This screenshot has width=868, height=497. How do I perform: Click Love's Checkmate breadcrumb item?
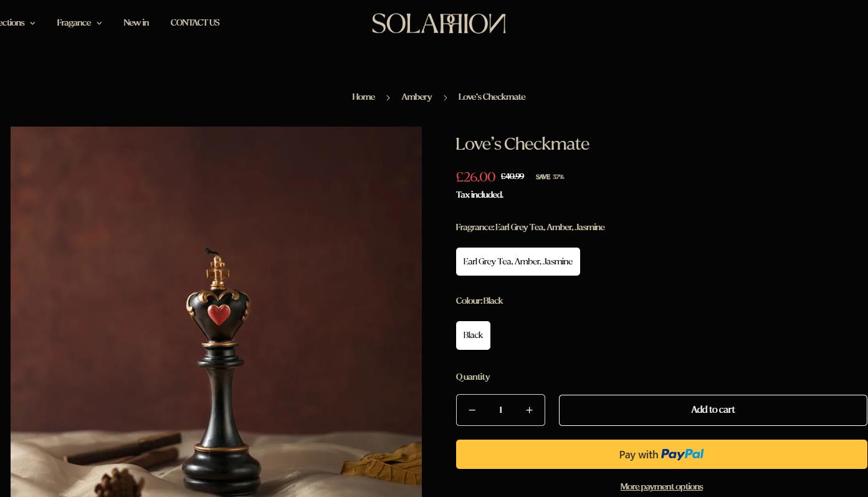(x=492, y=97)
